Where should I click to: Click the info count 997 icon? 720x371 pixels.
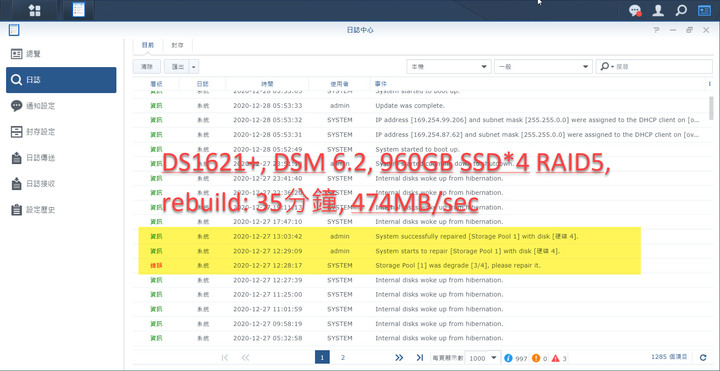tap(508, 358)
